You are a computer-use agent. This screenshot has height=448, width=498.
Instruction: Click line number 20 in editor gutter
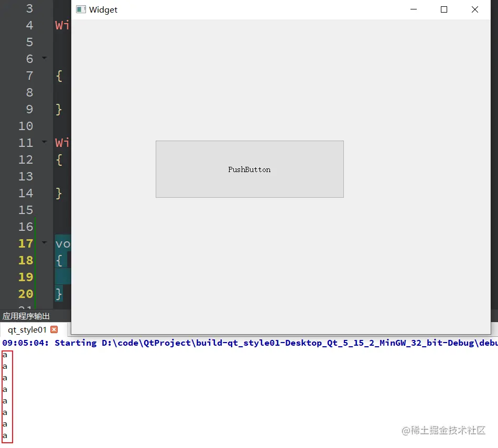click(26, 294)
